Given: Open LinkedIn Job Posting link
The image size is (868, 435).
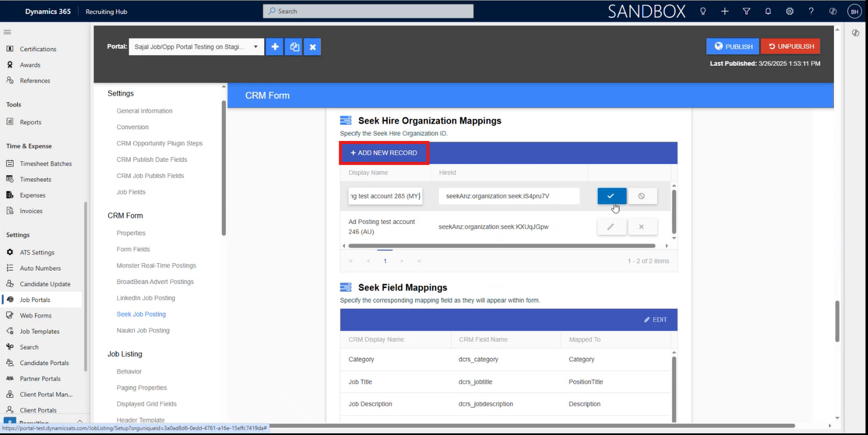Looking at the screenshot, I should 146,298.
